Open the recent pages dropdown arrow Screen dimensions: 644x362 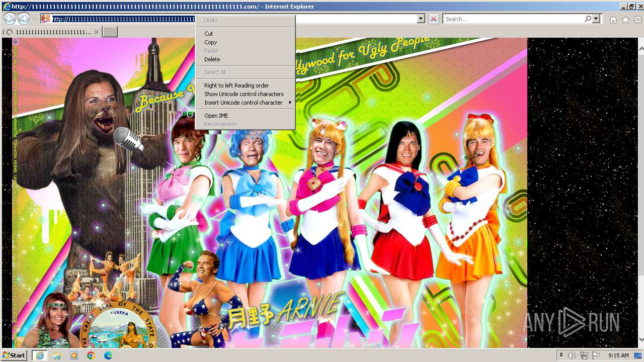tap(35, 19)
